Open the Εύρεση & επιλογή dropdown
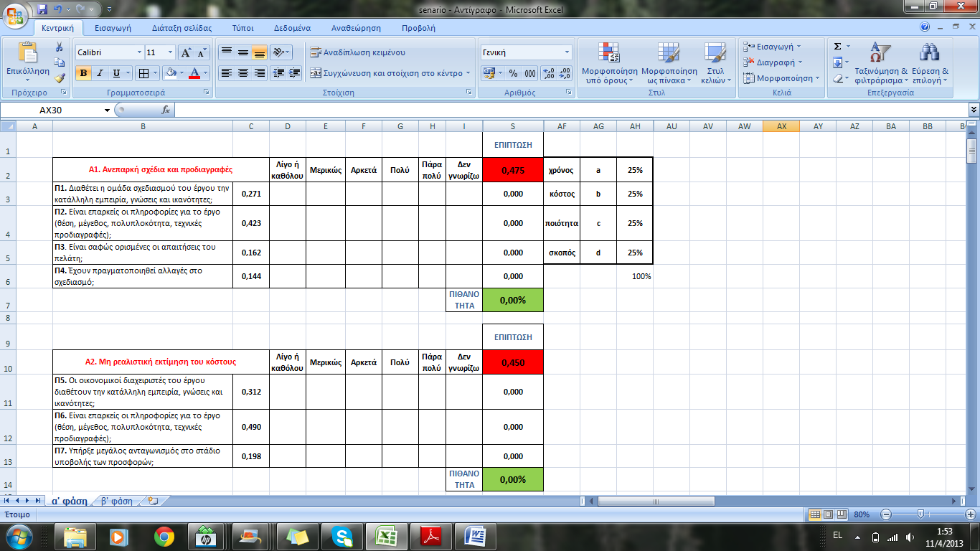 [930, 63]
